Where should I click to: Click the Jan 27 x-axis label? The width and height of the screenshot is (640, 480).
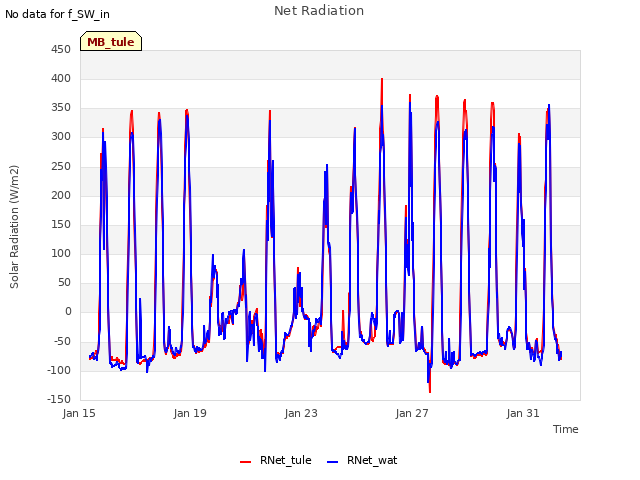click(412, 413)
